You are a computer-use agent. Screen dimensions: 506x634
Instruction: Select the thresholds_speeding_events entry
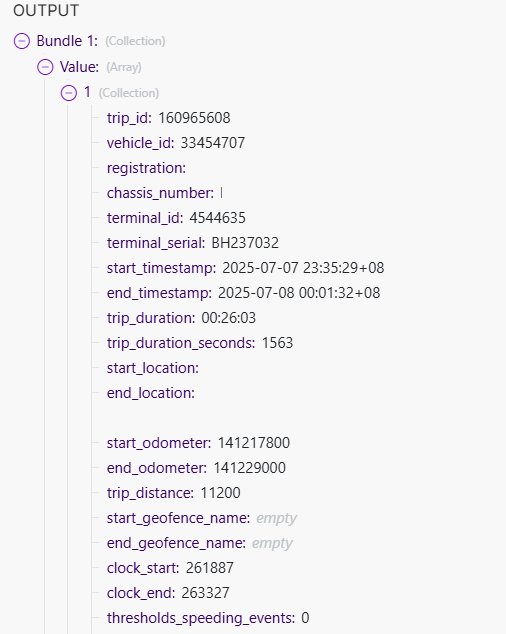click(208, 618)
